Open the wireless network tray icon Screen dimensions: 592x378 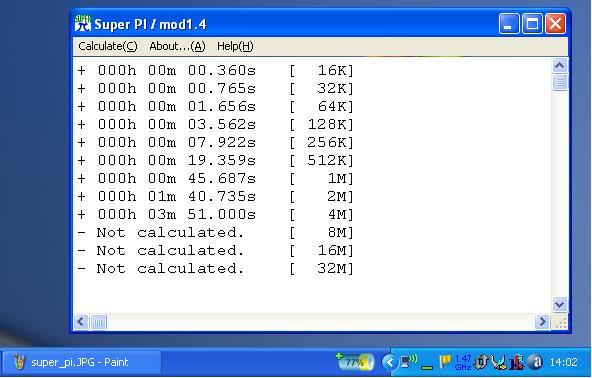point(409,362)
